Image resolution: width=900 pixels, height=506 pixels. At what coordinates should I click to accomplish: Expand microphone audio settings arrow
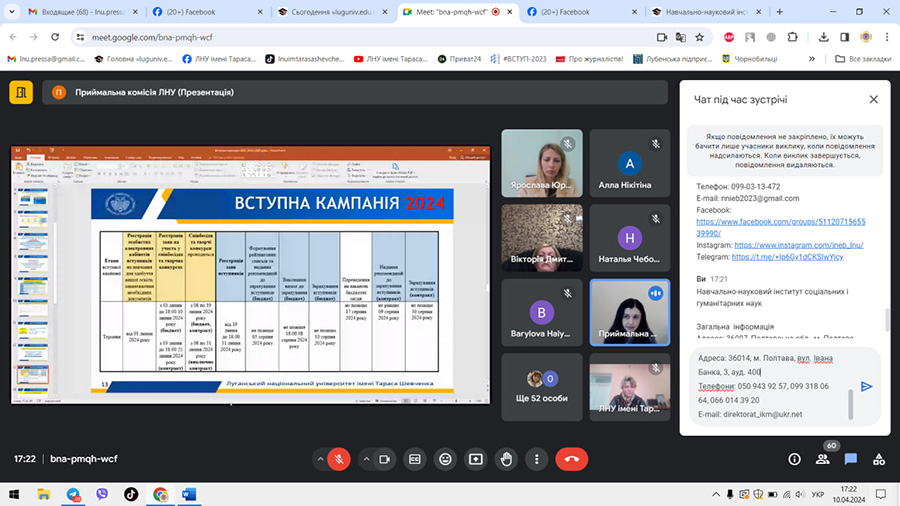point(320,459)
